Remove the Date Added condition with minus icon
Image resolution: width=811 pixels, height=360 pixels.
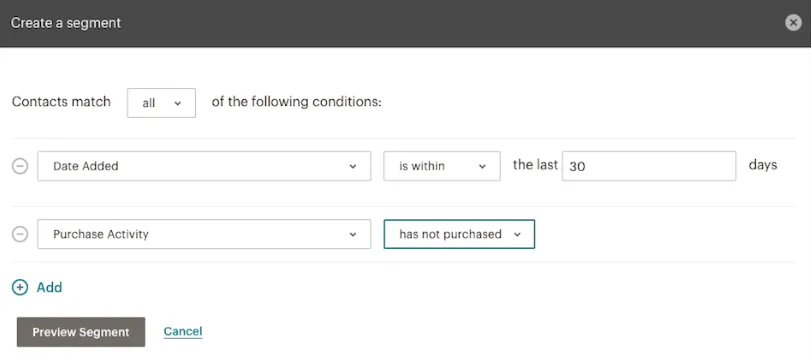point(20,166)
